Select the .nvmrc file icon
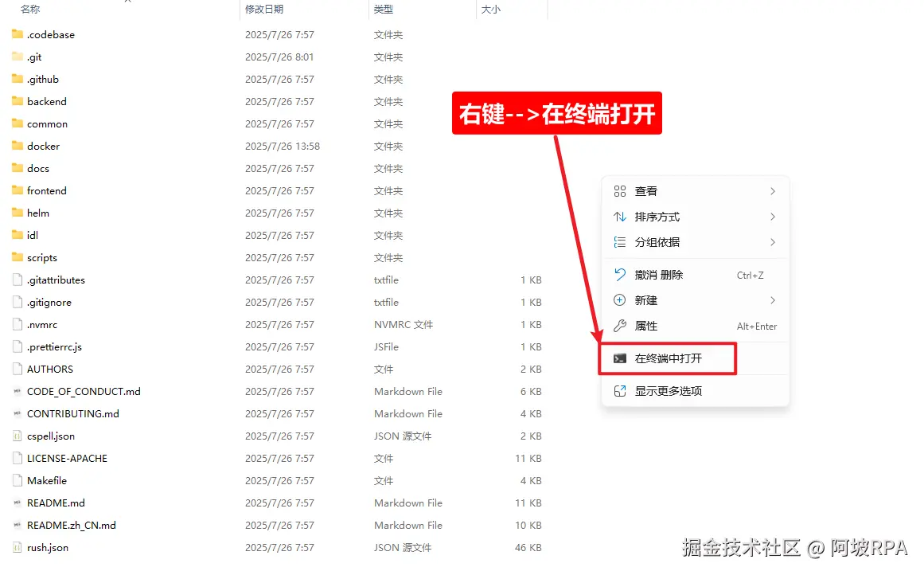924x575 pixels. tap(18, 324)
